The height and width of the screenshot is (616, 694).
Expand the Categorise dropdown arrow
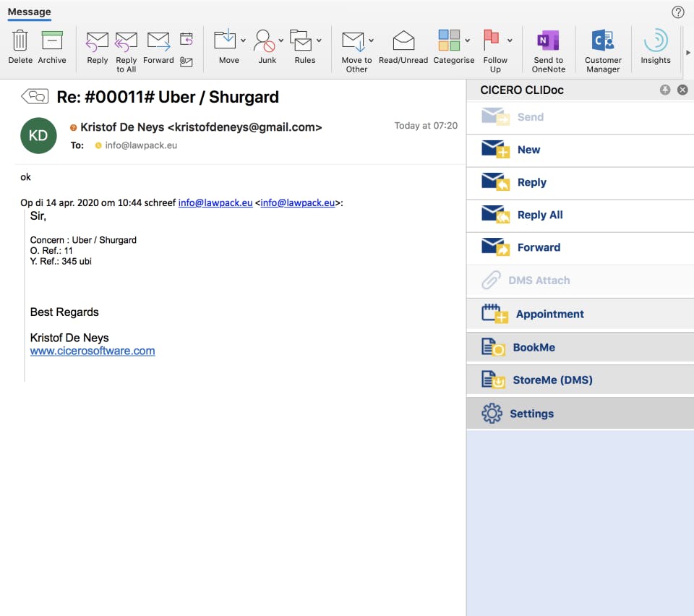[467, 40]
